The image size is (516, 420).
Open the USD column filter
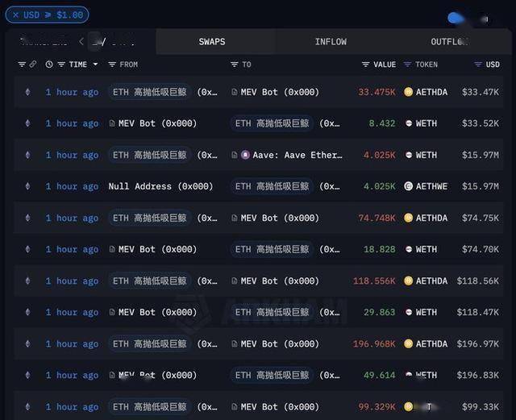[478, 64]
